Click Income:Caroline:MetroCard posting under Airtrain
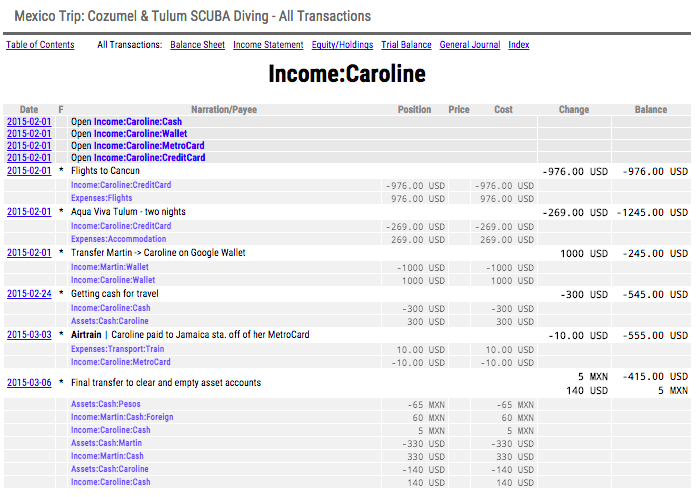 pyautogui.click(x=121, y=362)
